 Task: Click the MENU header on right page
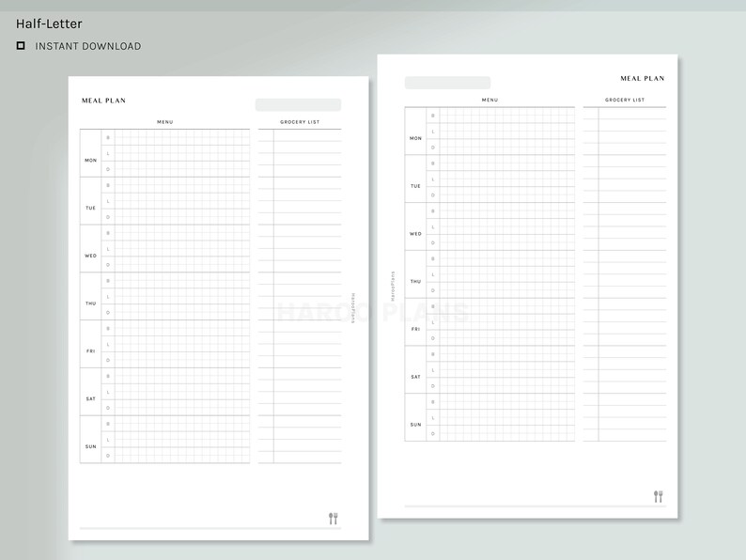tap(490, 100)
